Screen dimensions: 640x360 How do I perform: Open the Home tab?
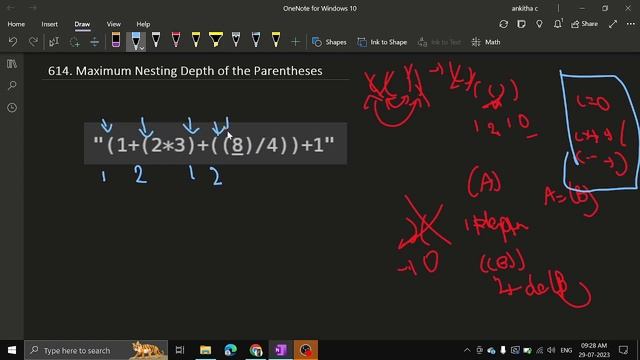16,24
